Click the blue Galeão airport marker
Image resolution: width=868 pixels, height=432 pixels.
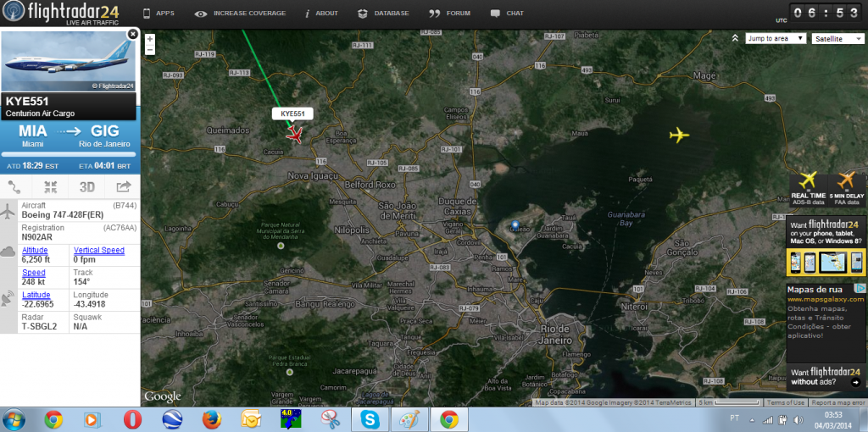click(x=515, y=224)
